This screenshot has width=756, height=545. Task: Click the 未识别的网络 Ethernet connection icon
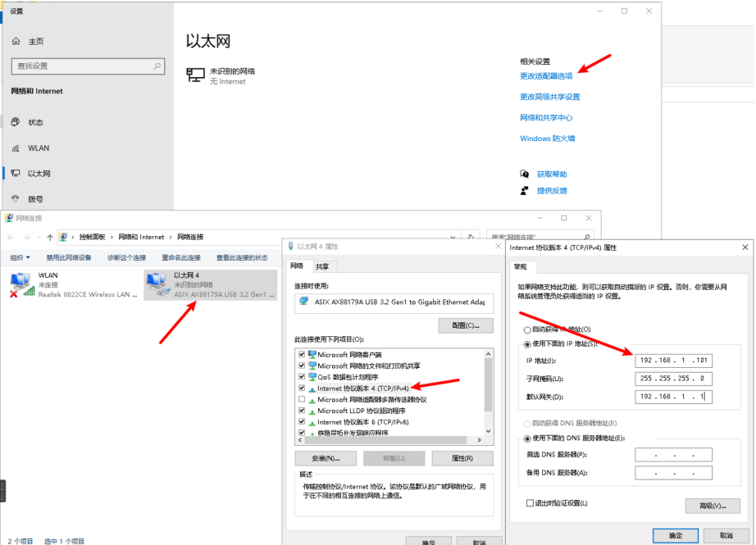[x=195, y=75]
